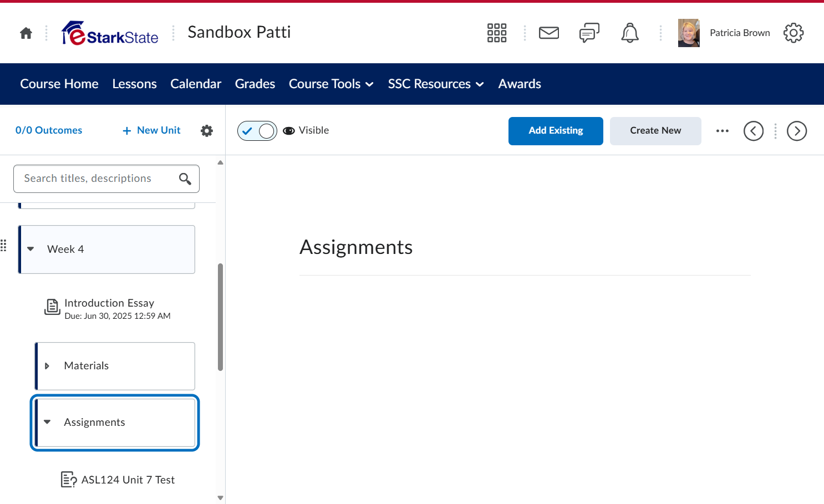This screenshot has width=824, height=504.
Task: Open Course Home in navbar
Action: 59,84
